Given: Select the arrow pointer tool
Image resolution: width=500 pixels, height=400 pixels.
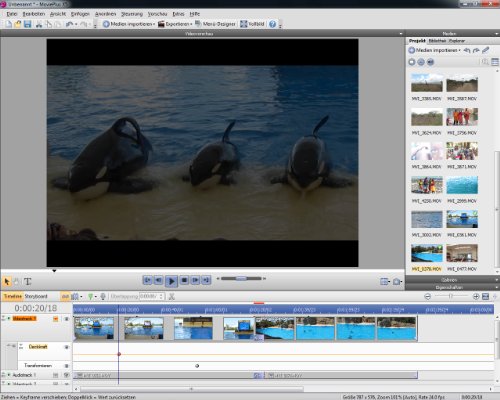Looking at the screenshot, I should [7, 282].
